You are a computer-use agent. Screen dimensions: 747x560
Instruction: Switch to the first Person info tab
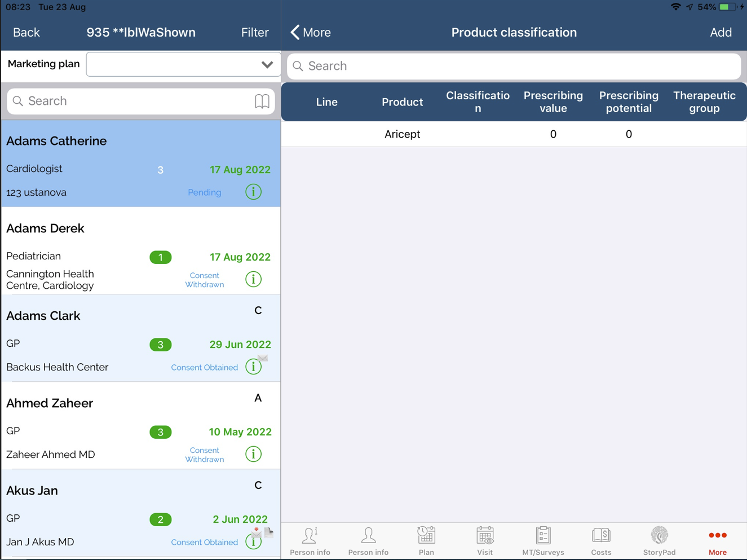click(x=310, y=541)
